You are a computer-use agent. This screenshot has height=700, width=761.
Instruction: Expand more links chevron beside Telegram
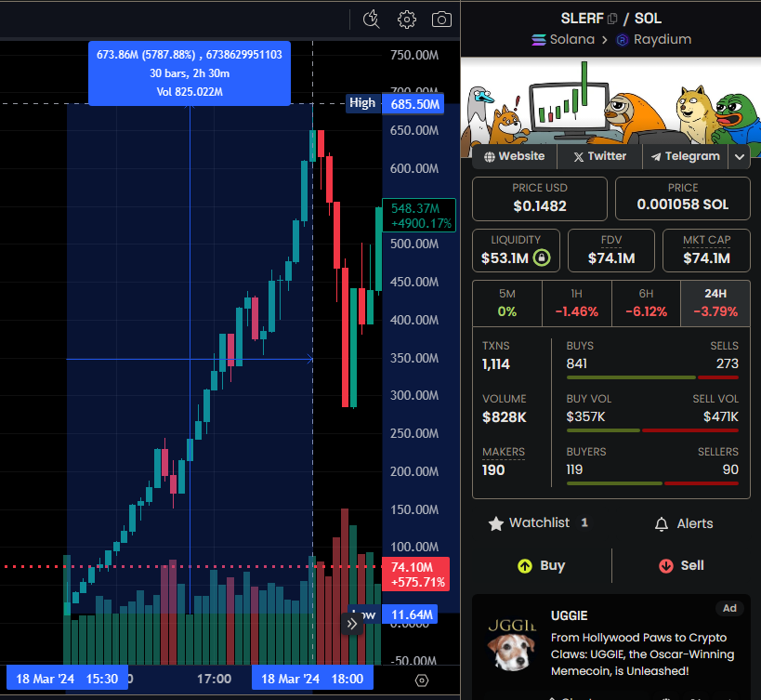pos(740,157)
